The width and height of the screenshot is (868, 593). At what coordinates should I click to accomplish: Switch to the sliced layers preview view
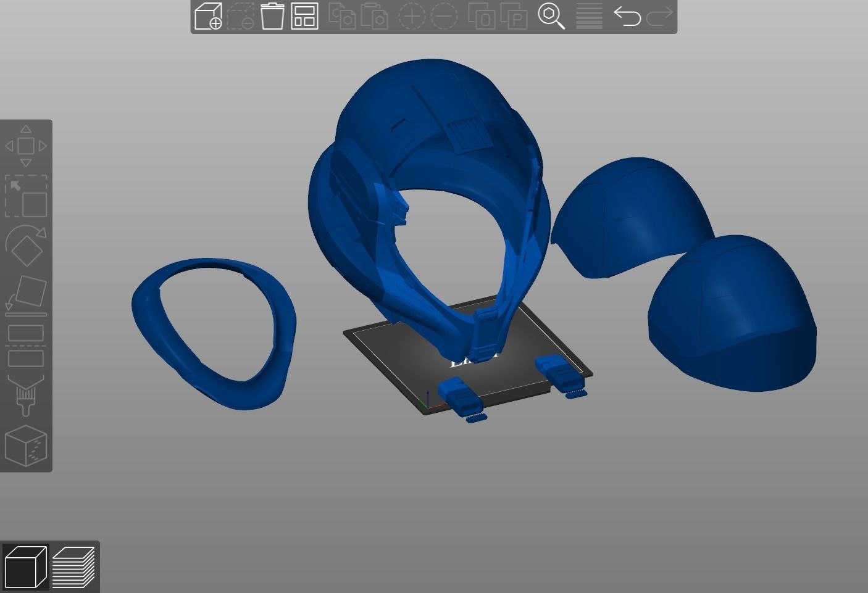73,566
